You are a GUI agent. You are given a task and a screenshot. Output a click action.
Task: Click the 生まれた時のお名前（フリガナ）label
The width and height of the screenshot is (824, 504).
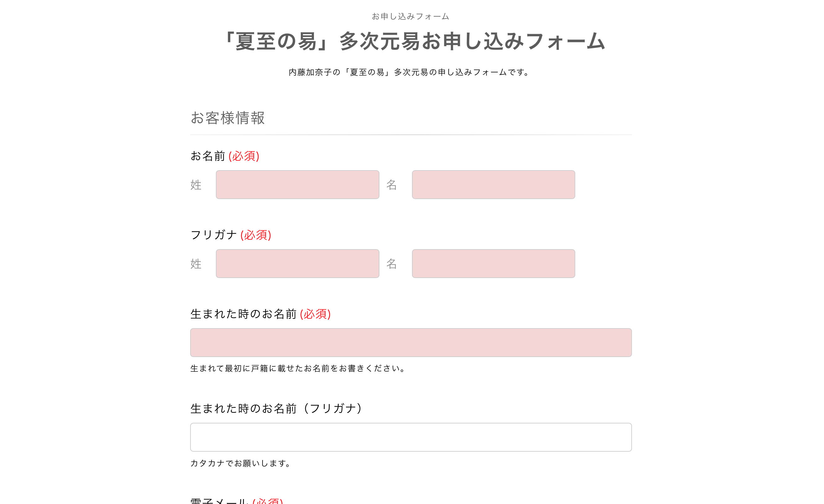[x=276, y=408]
